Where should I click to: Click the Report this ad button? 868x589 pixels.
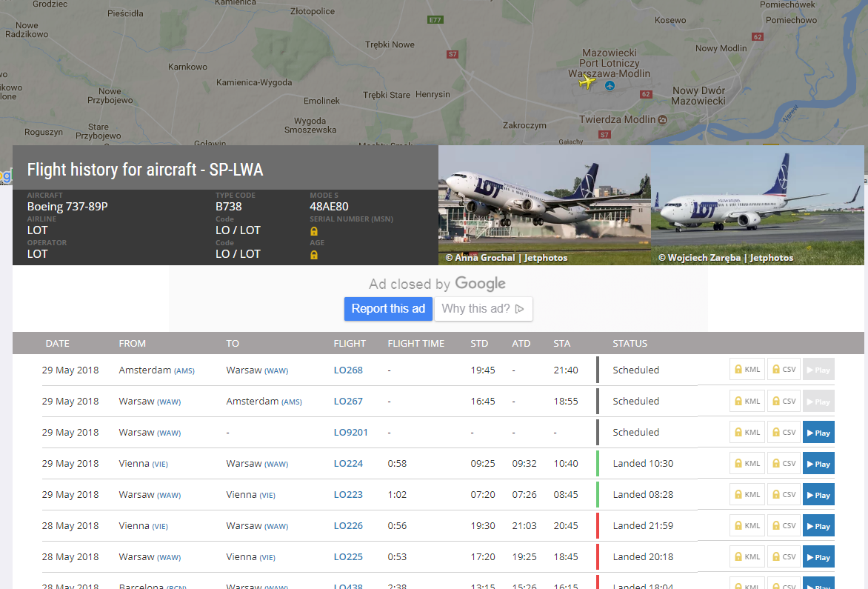tap(388, 309)
